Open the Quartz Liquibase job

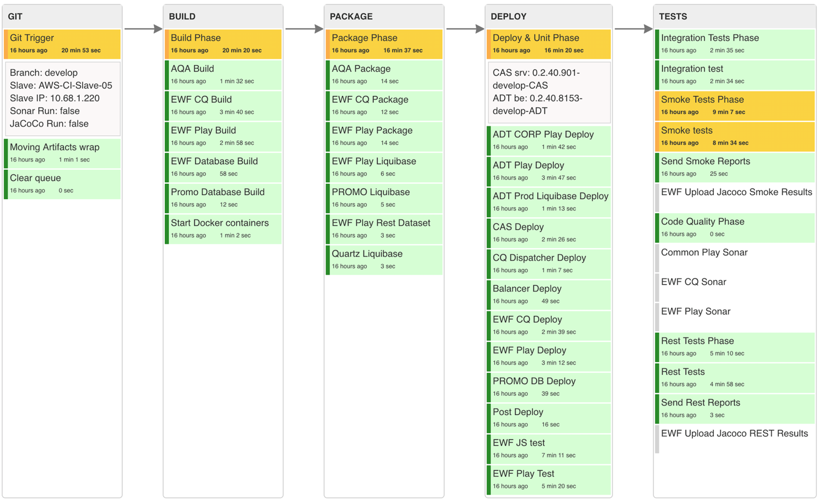pos(367,254)
